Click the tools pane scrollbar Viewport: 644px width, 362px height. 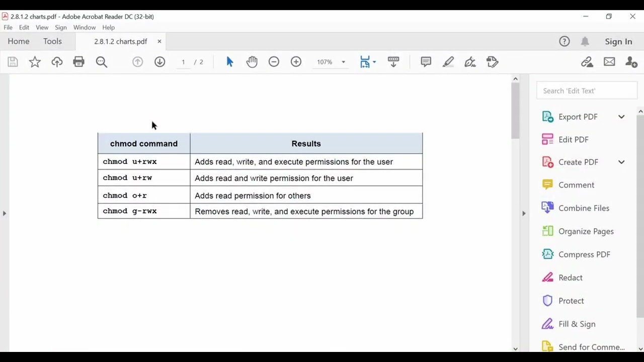(x=640, y=216)
